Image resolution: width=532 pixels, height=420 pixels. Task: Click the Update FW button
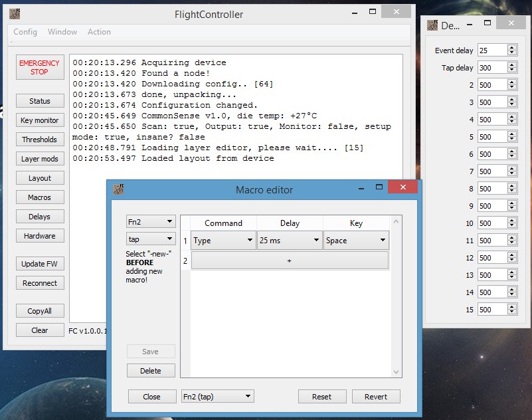coord(40,264)
